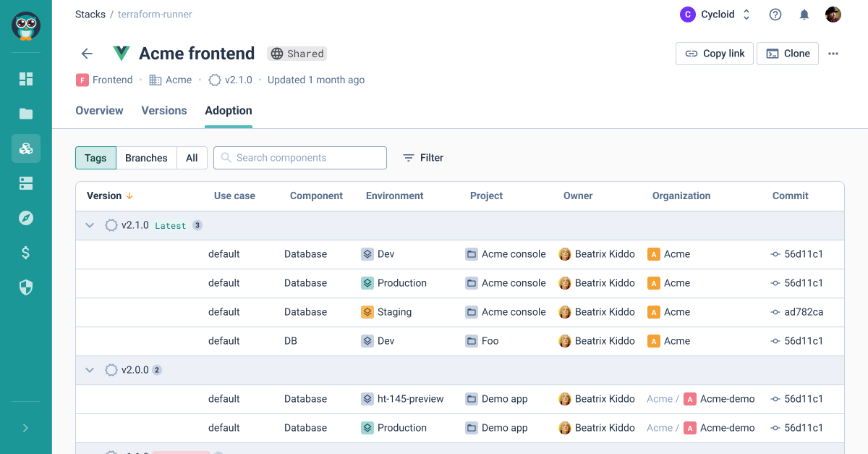Open the Cycloid organization switcher
This screenshot has width=868, height=454.
coord(715,14)
